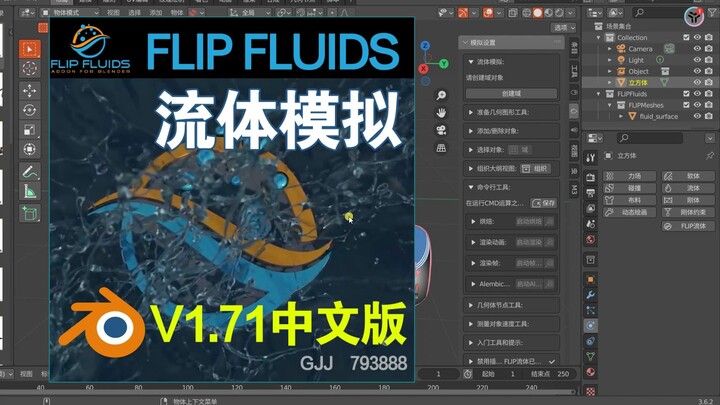Image resolution: width=720 pixels, height=405 pixels.
Task: Open the Material properties icon
Action: (x=591, y=372)
